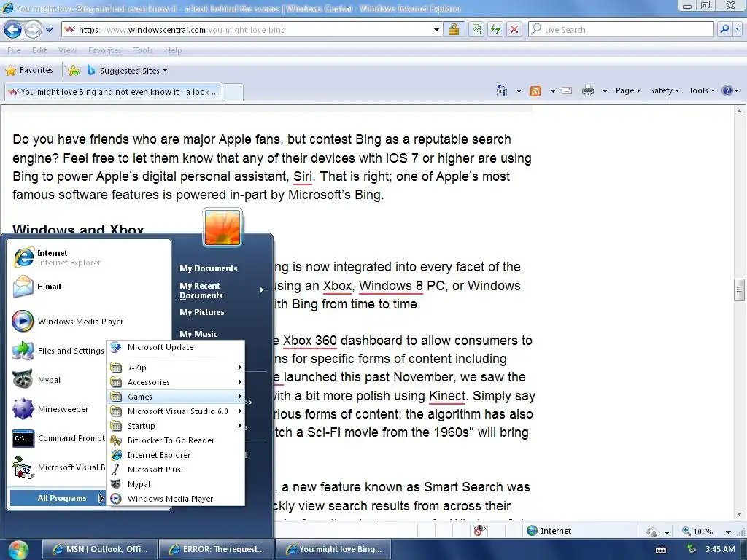Screen dimensions: 747x560
Task: Expand Microsoft Visual Studio 6.0 folder
Action: coord(176,411)
